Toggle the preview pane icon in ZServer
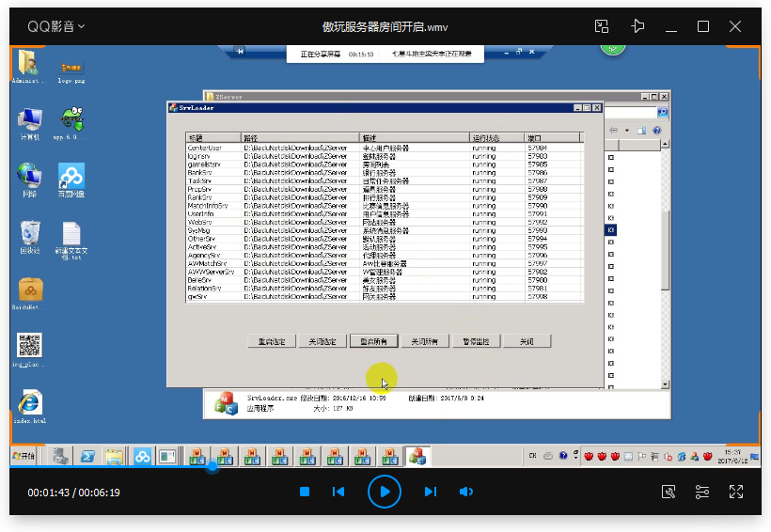This screenshot has height=532, width=771. 641,131
